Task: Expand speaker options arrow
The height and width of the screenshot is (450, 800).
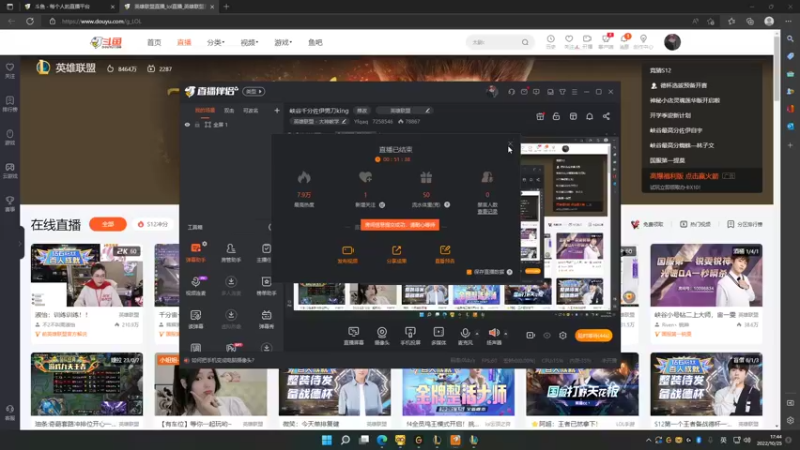Action: tap(506, 334)
